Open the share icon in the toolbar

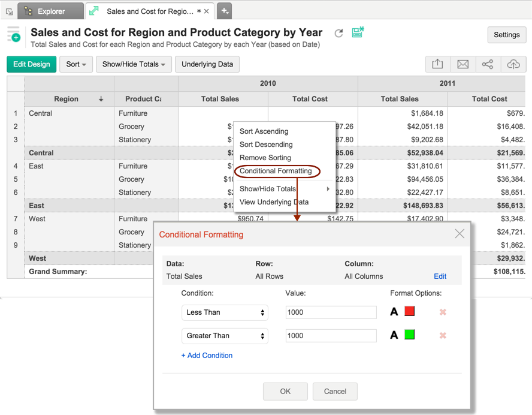[488, 64]
